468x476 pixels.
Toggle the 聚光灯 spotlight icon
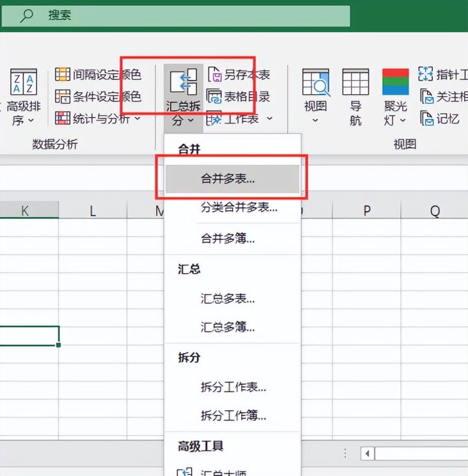coord(395,82)
